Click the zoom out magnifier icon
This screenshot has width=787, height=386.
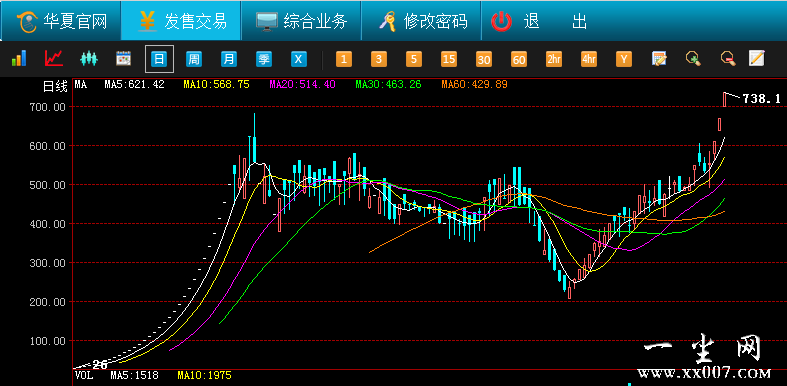pyautogui.click(x=728, y=59)
